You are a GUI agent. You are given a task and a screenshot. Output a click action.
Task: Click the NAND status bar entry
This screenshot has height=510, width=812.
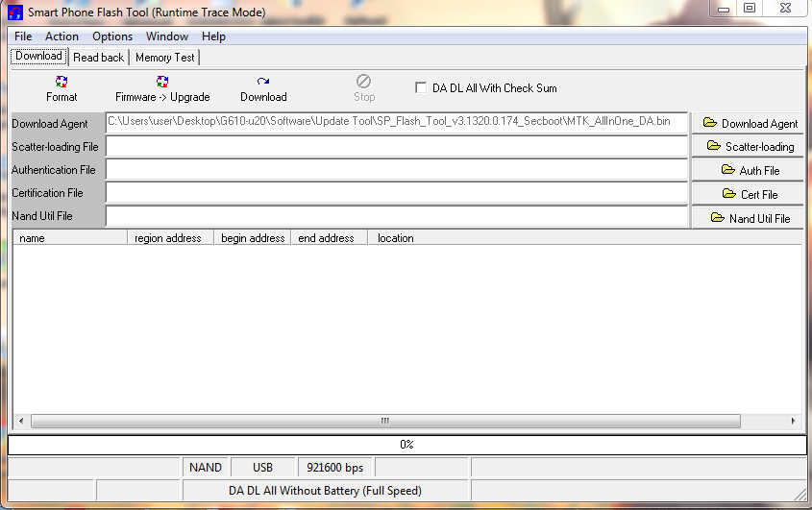click(x=206, y=468)
